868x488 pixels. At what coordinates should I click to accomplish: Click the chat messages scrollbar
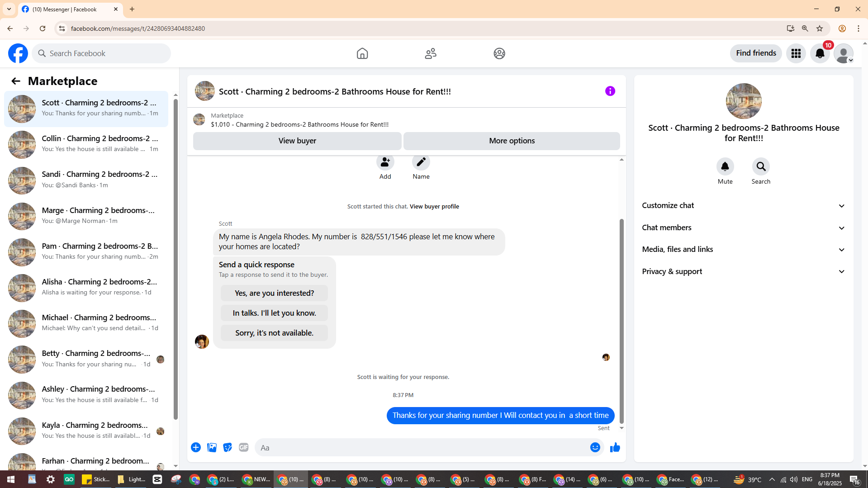click(621, 321)
